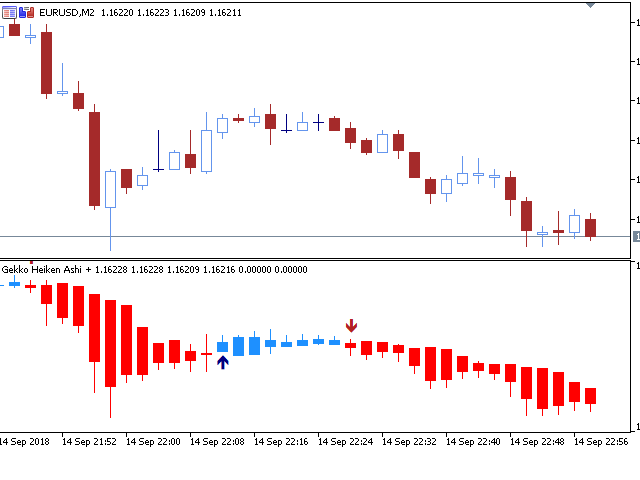Click the gray chart shift triangle marker
Image resolution: width=640 pixels, height=480 pixels.
[590, 5]
